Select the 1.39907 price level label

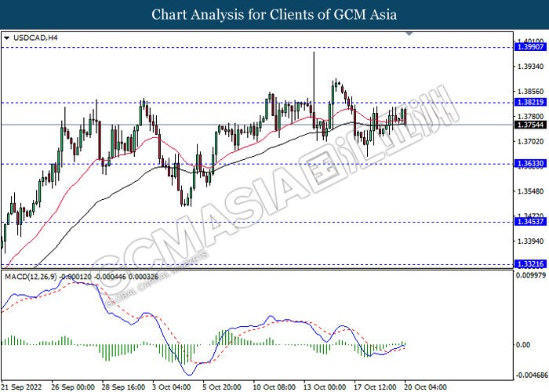coord(530,47)
